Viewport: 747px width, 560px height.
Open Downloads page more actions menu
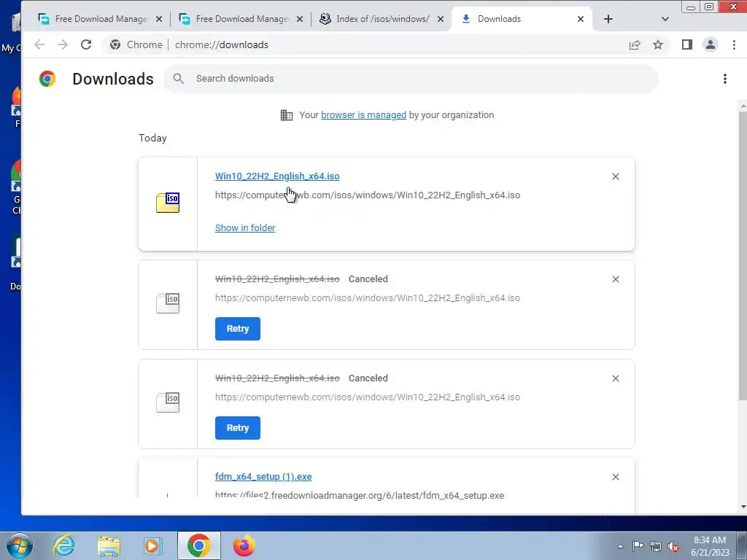[x=725, y=79]
